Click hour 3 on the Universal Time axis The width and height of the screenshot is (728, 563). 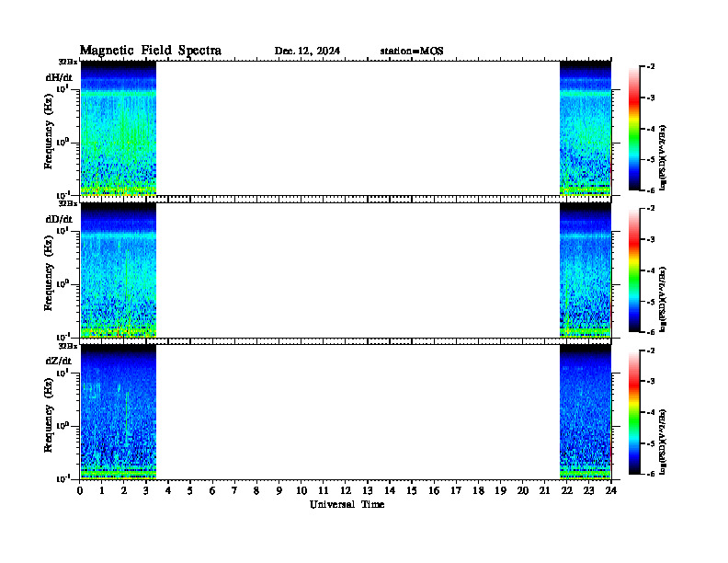pyautogui.click(x=146, y=491)
